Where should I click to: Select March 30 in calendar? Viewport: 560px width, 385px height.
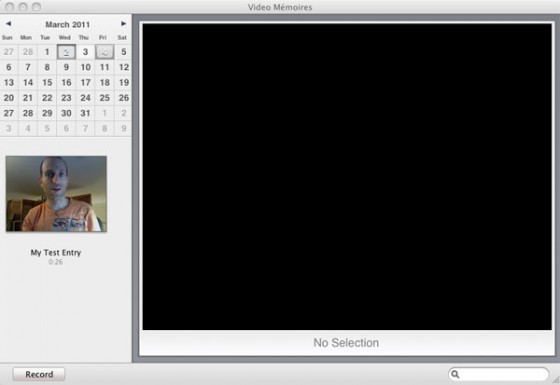point(66,113)
